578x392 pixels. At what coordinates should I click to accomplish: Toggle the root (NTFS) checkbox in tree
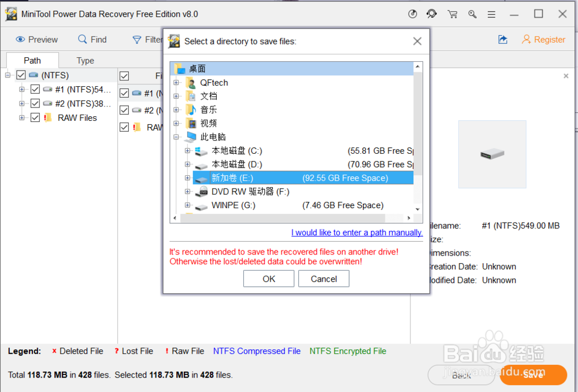(21, 75)
